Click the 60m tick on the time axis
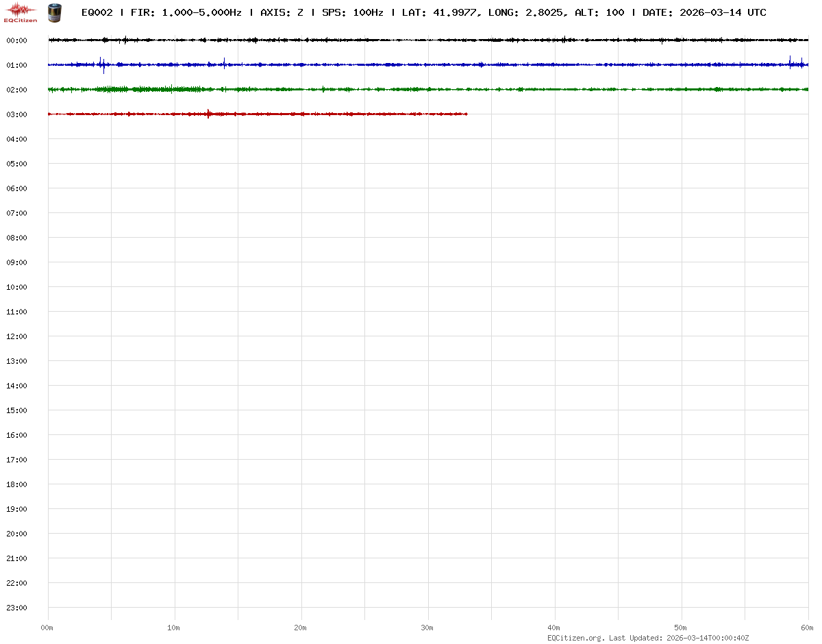 point(808,628)
